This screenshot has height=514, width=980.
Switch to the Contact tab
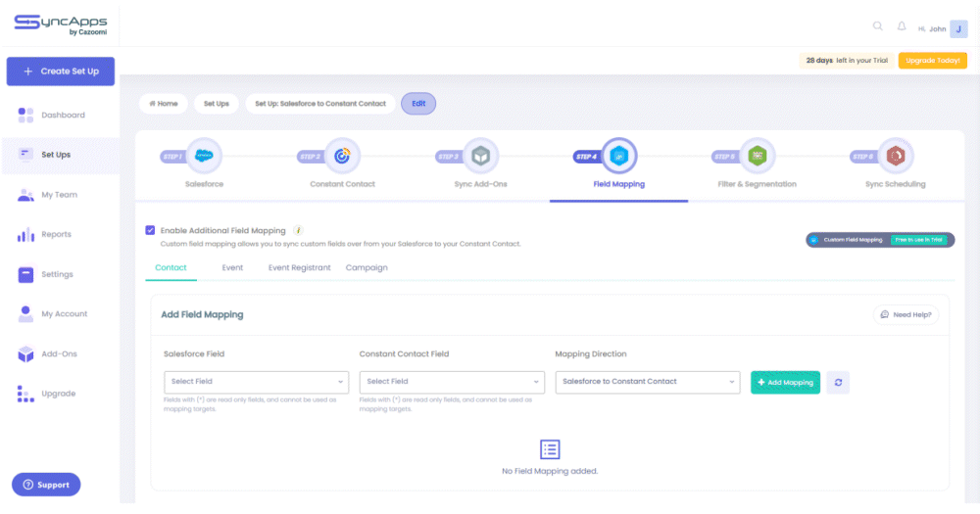tap(171, 268)
